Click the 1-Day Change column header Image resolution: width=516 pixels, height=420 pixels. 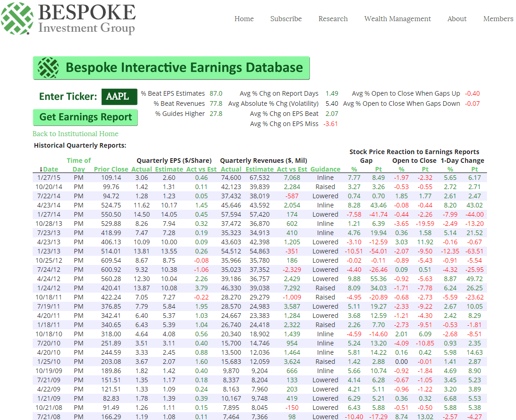(462, 161)
